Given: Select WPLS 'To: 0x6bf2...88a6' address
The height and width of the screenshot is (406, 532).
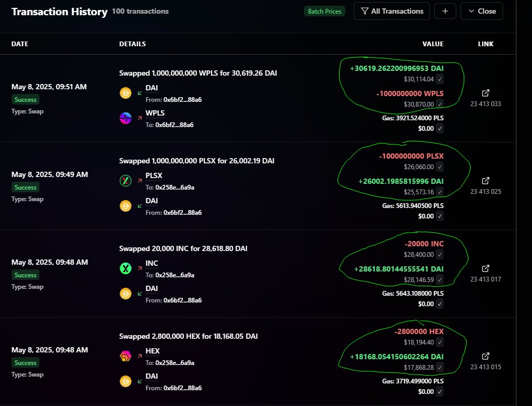Looking at the screenshot, I should click(x=170, y=124).
